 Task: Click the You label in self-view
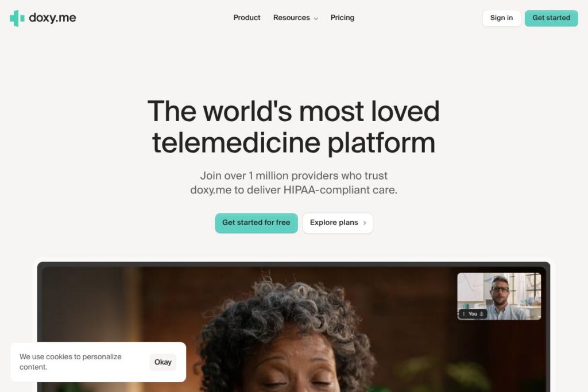473,314
